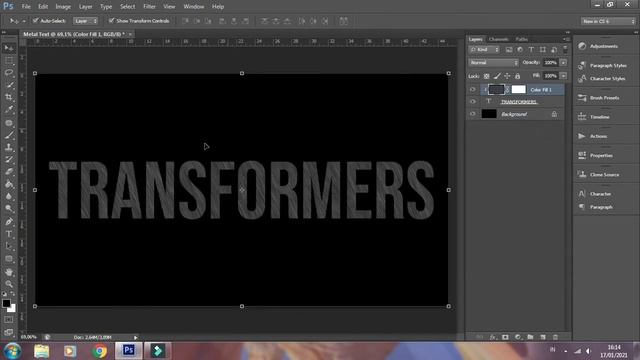Screen dimensions: 640x360
Task: Select the Paint Bucket tool
Action: pos(9,184)
